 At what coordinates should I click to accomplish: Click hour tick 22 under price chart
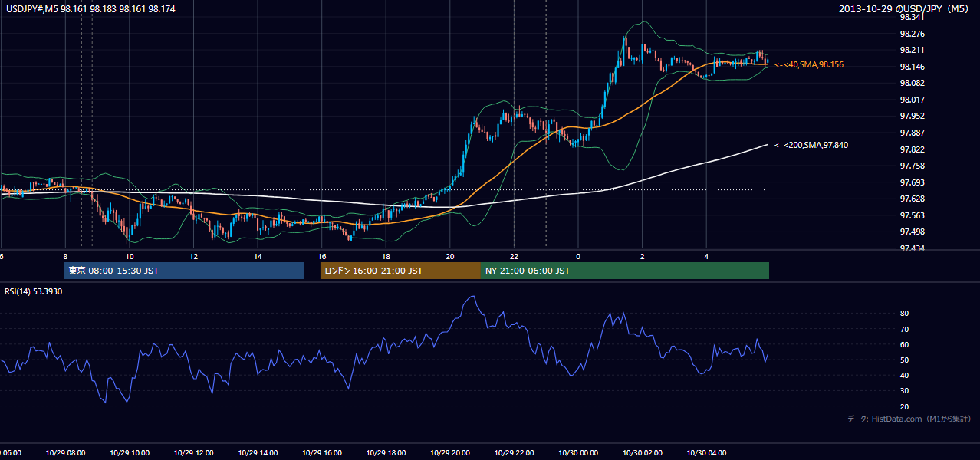tap(514, 256)
